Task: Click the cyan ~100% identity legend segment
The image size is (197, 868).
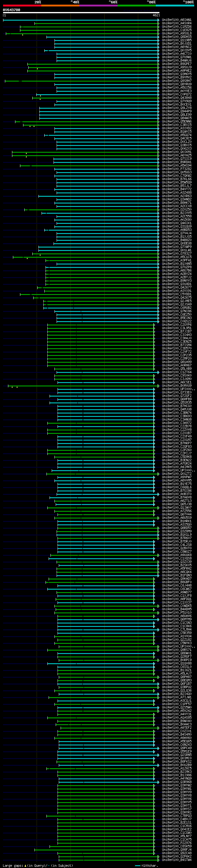Action: click(x=175, y=6)
